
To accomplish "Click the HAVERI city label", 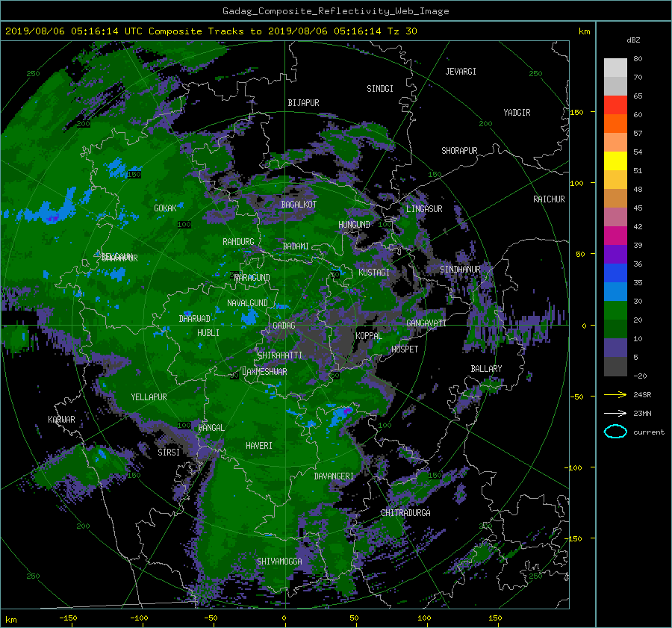I will [x=259, y=446].
